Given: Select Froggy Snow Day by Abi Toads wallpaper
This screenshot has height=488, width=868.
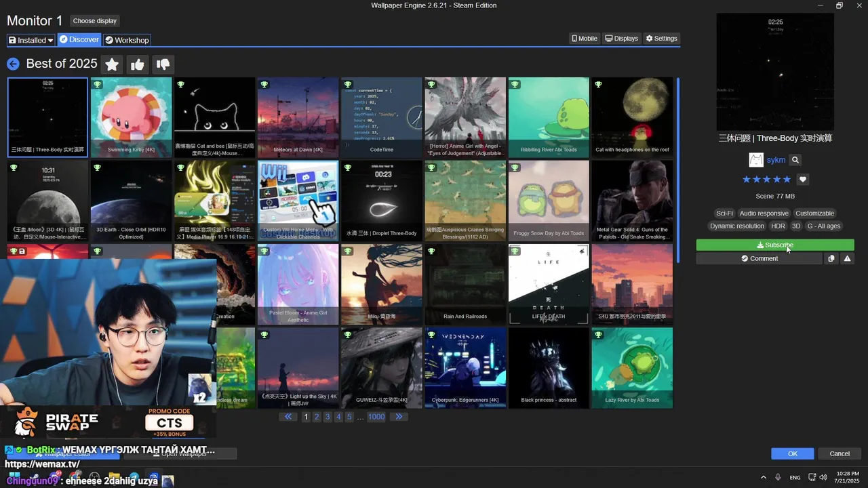Looking at the screenshot, I should [549, 201].
